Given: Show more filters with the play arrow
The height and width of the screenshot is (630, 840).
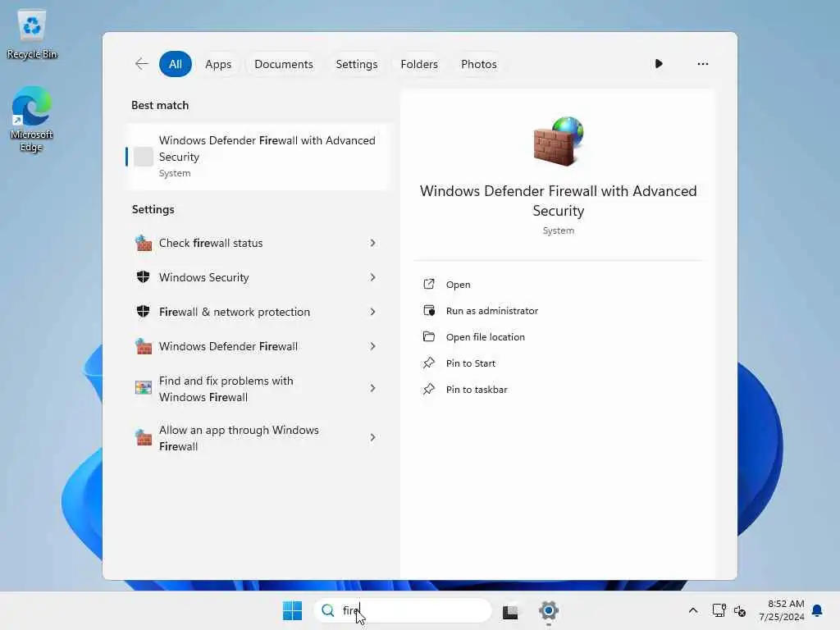Looking at the screenshot, I should pos(659,64).
